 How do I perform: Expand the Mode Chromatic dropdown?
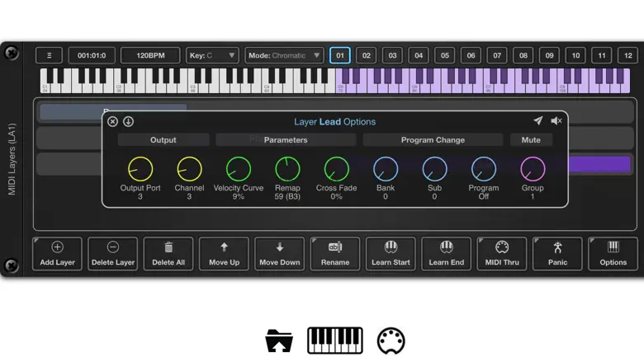point(284,55)
